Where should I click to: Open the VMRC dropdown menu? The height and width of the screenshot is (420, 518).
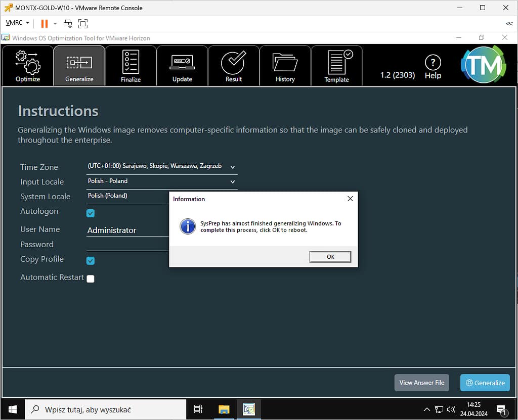18,23
